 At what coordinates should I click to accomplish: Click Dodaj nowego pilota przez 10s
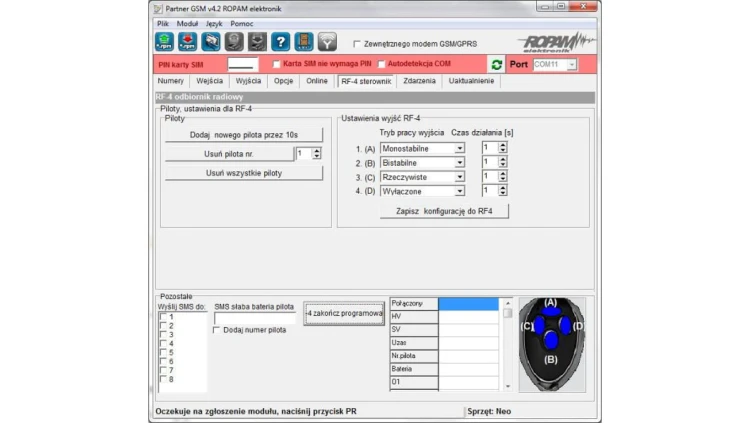click(244, 135)
